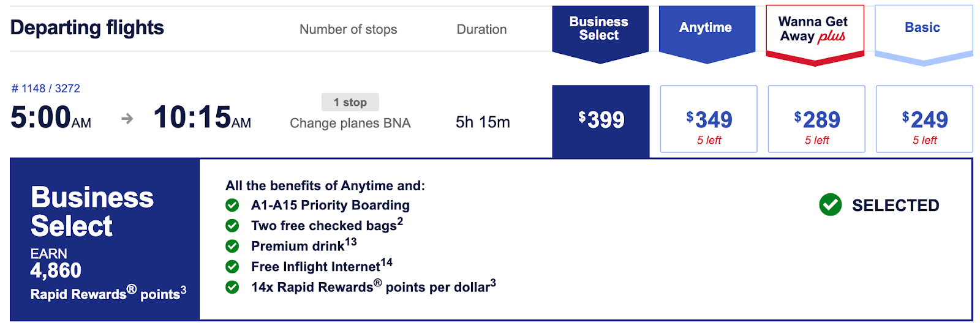The width and height of the screenshot is (980, 323).
Task: Click the Business Select rewards points panel
Action: pyautogui.click(x=105, y=240)
